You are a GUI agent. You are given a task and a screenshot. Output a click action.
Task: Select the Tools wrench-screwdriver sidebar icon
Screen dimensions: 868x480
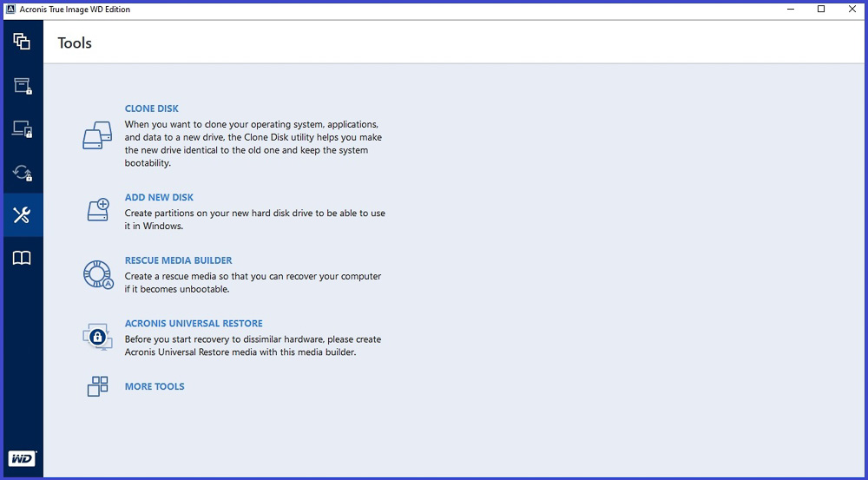tap(23, 214)
